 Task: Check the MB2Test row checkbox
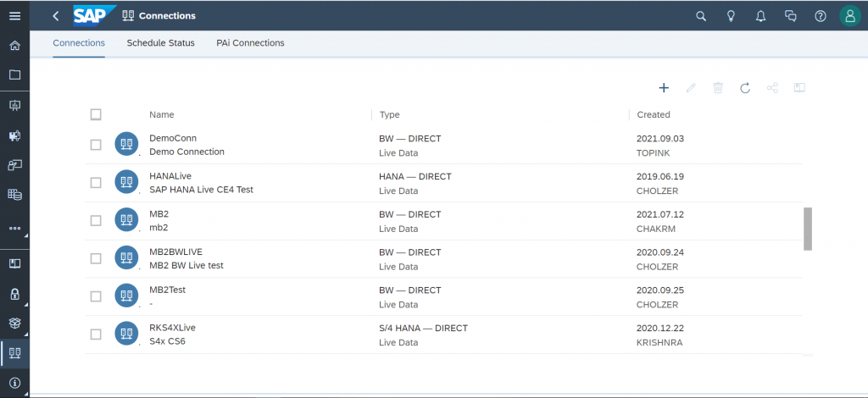click(96, 296)
